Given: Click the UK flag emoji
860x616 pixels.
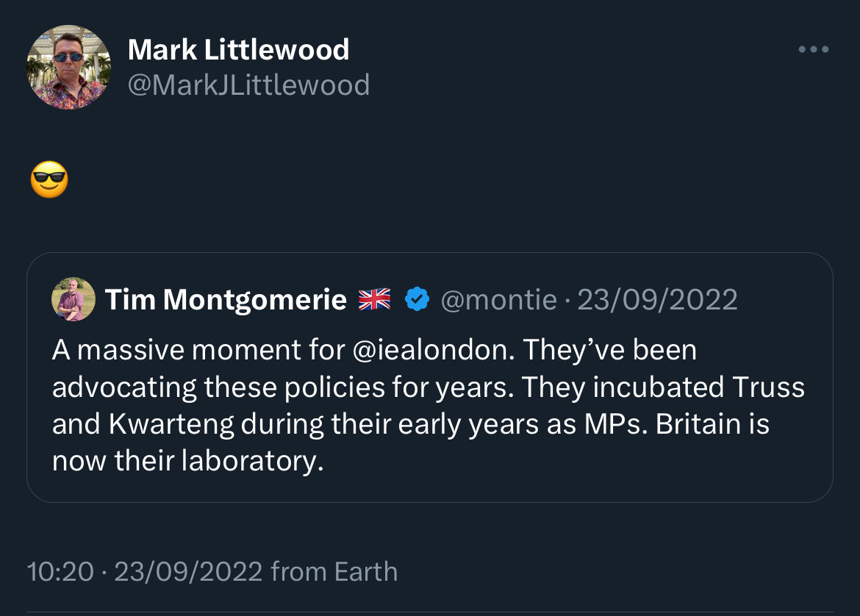Looking at the screenshot, I should tap(374, 300).
